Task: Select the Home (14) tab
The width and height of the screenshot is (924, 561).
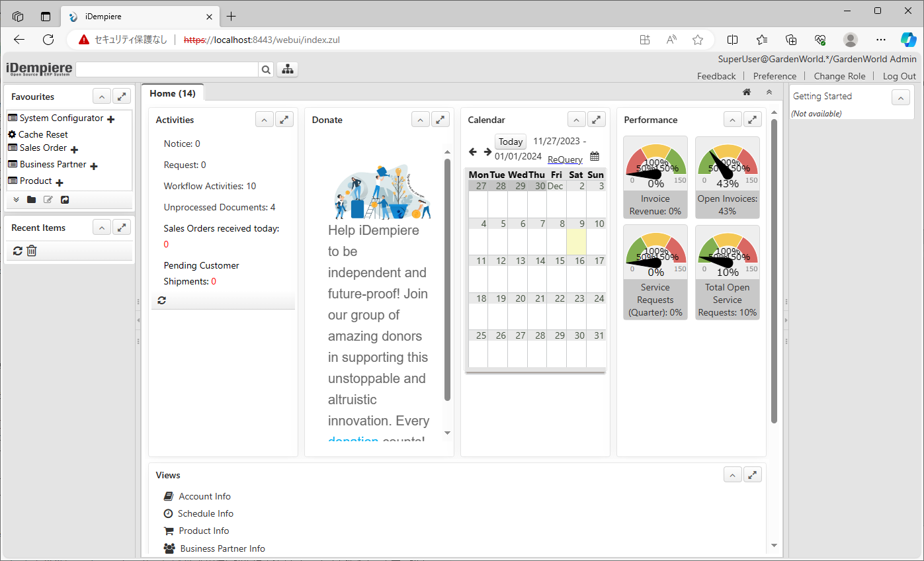Action: tap(173, 93)
